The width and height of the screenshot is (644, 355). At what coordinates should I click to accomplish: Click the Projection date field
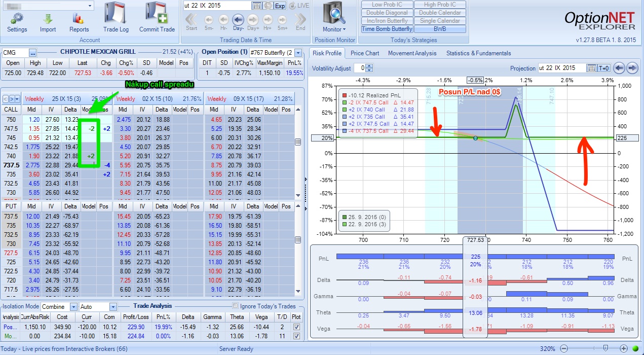pyautogui.click(x=561, y=68)
